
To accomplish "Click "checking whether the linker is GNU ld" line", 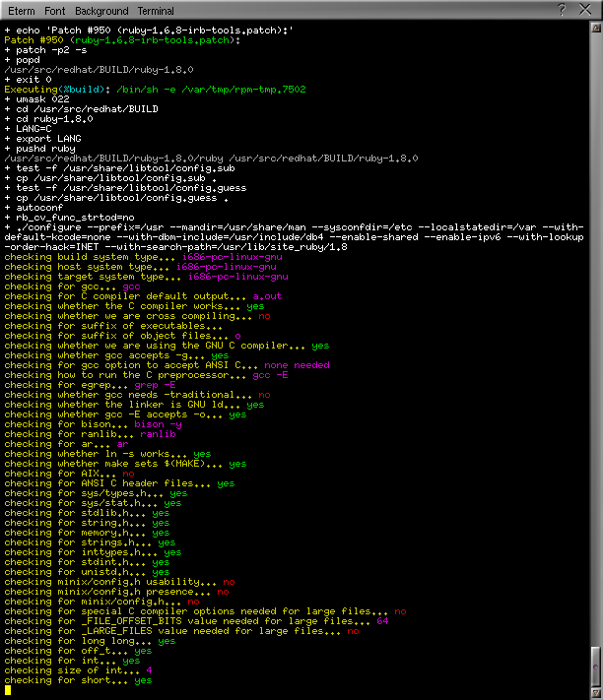I will [x=134, y=404].
